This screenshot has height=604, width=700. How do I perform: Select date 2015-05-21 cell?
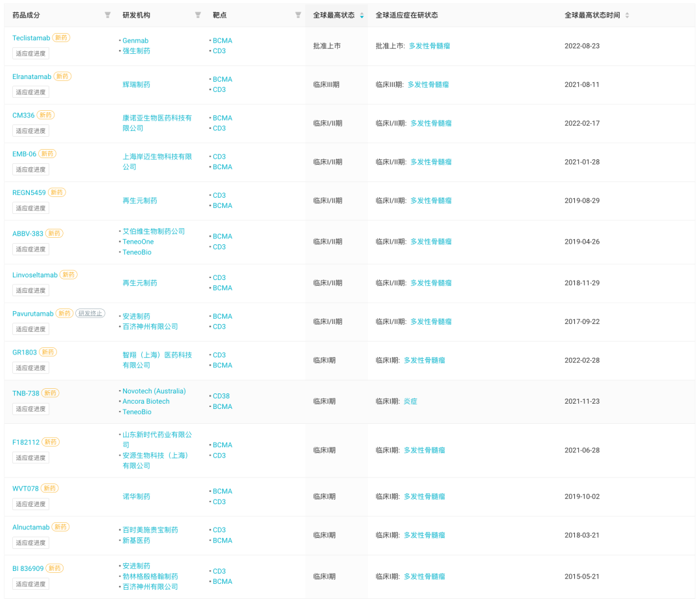coord(581,576)
